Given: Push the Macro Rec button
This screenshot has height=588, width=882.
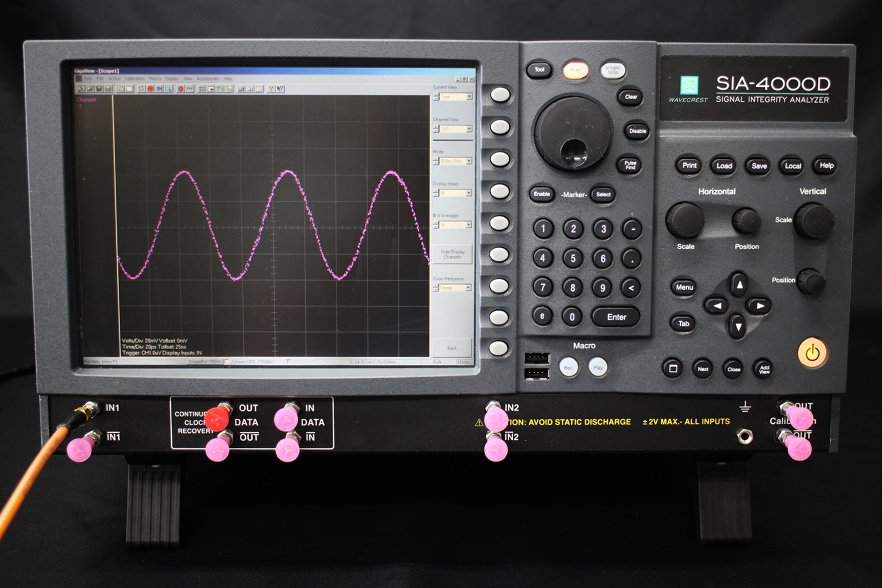Looking at the screenshot, I should [568, 367].
